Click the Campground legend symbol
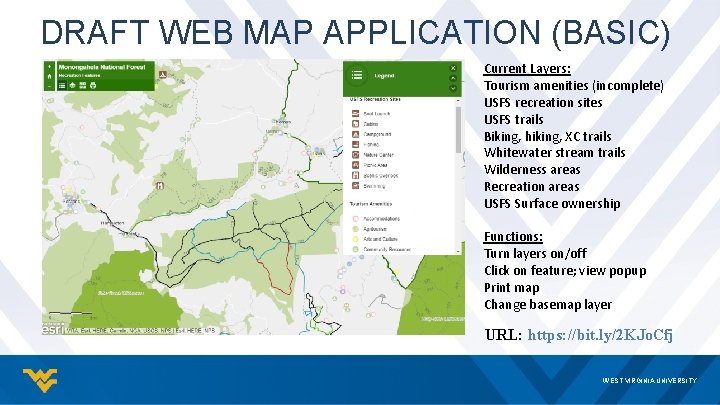720x405 pixels. click(x=355, y=134)
